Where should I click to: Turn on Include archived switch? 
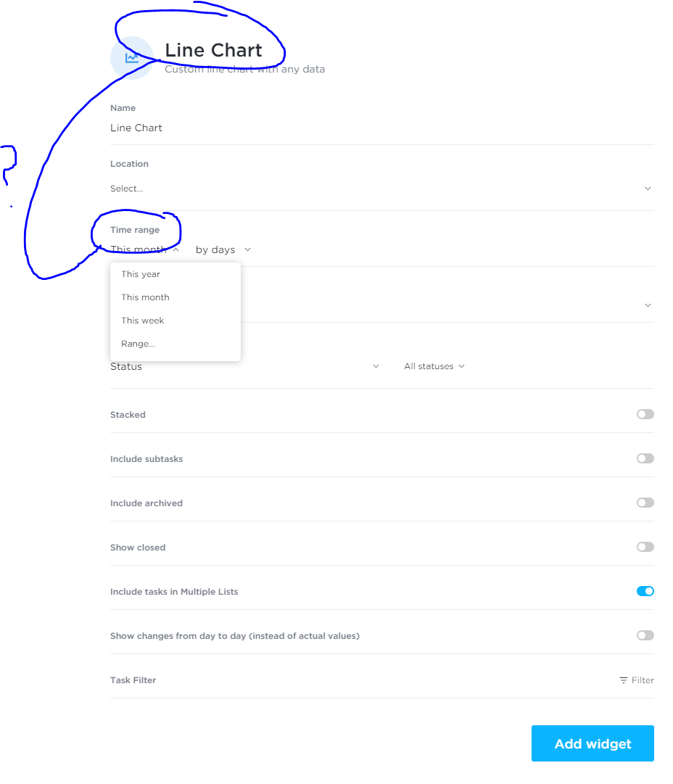[x=645, y=503]
